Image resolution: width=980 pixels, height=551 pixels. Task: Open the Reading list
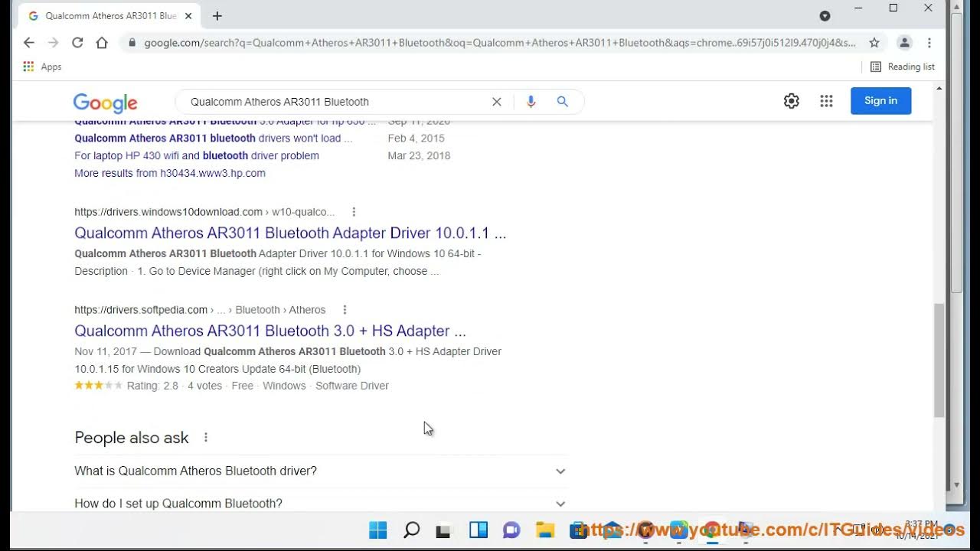(903, 67)
